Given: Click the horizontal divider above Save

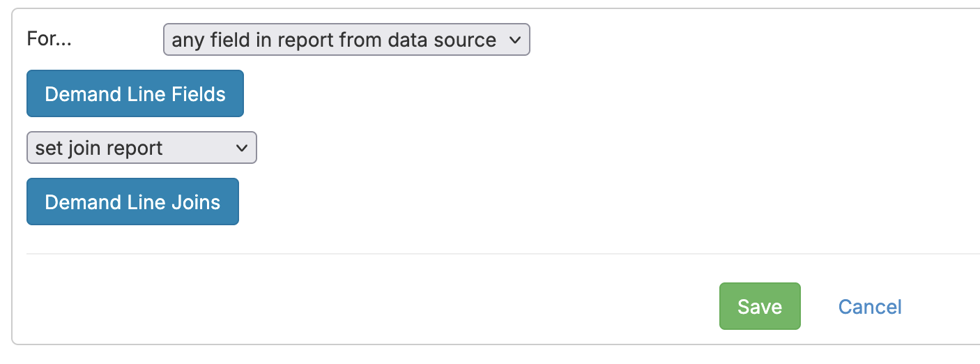Looking at the screenshot, I should click(488, 254).
